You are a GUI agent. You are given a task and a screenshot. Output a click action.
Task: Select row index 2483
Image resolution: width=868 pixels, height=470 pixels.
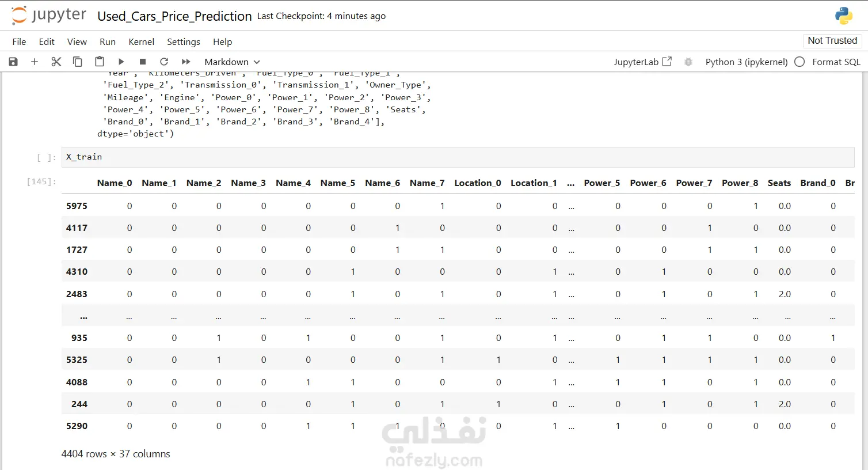click(77, 294)
